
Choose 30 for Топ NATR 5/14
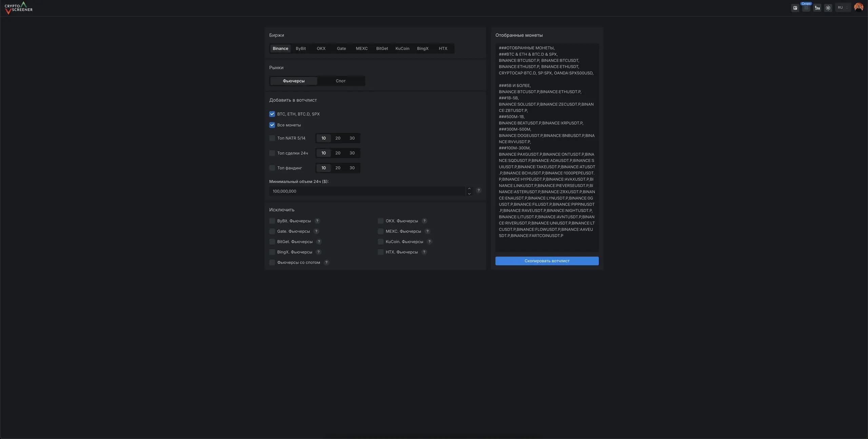(x=352, y=138)
